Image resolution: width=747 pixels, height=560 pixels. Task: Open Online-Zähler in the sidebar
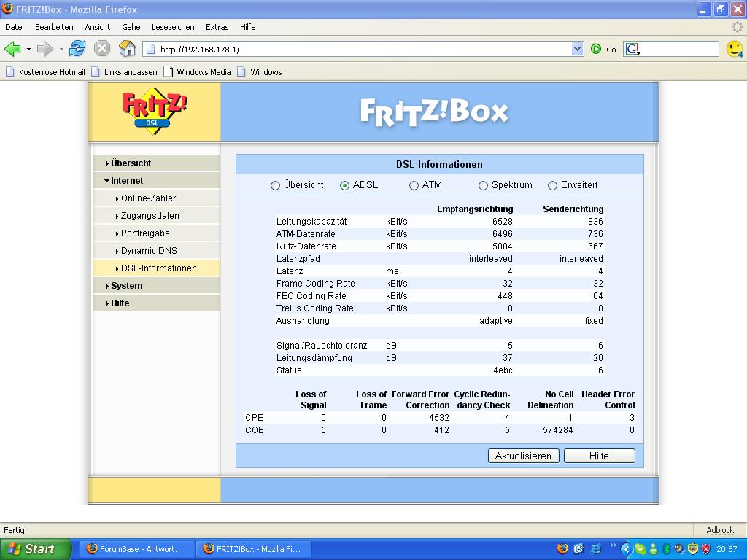click(x=157, y=198)
